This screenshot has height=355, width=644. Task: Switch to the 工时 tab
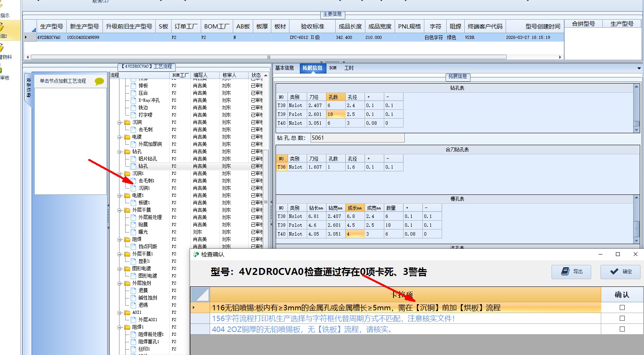click(349, 68)
